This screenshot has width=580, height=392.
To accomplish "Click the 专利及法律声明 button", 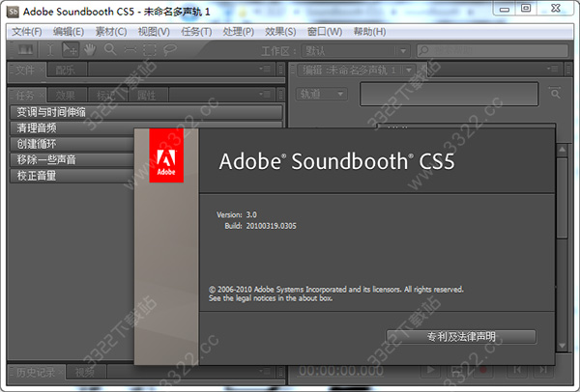I will pos(461,337).
